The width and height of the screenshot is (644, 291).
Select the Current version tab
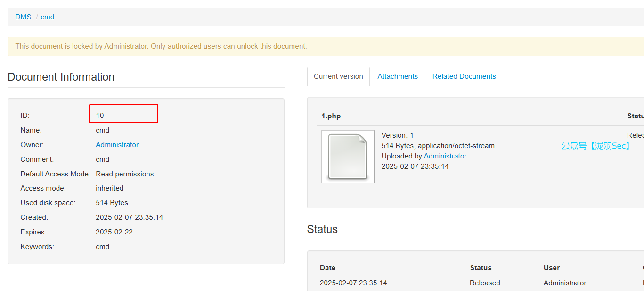[x=338, y=76]
